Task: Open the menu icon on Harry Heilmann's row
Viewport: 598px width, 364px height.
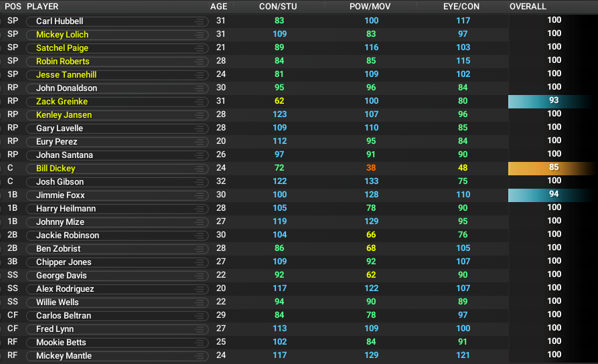Action: coord(200,209)
